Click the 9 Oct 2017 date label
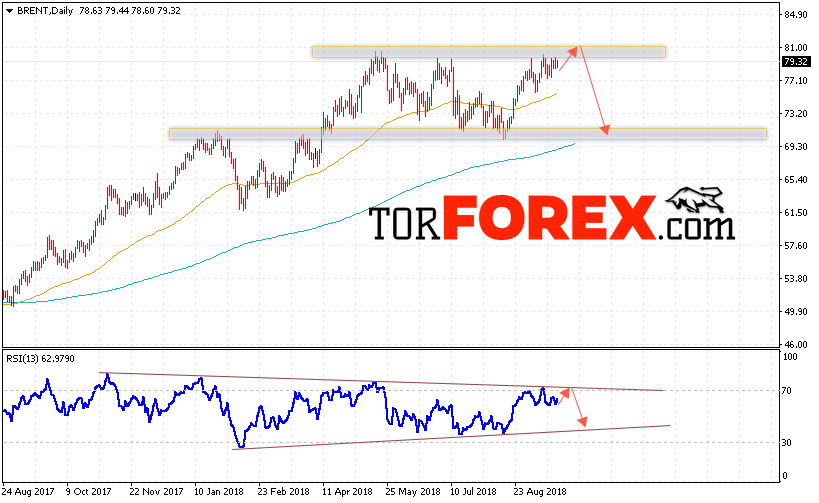This screenshot has width=819, height=503. tap(89, 492)
